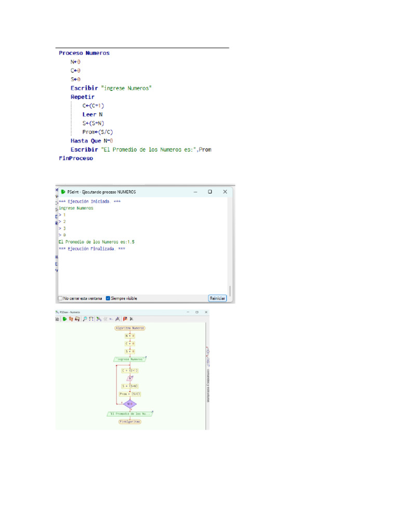The image size is (399, 532).
Task: Select the purple N=0 decision diamond
Action: click(130, 403)
